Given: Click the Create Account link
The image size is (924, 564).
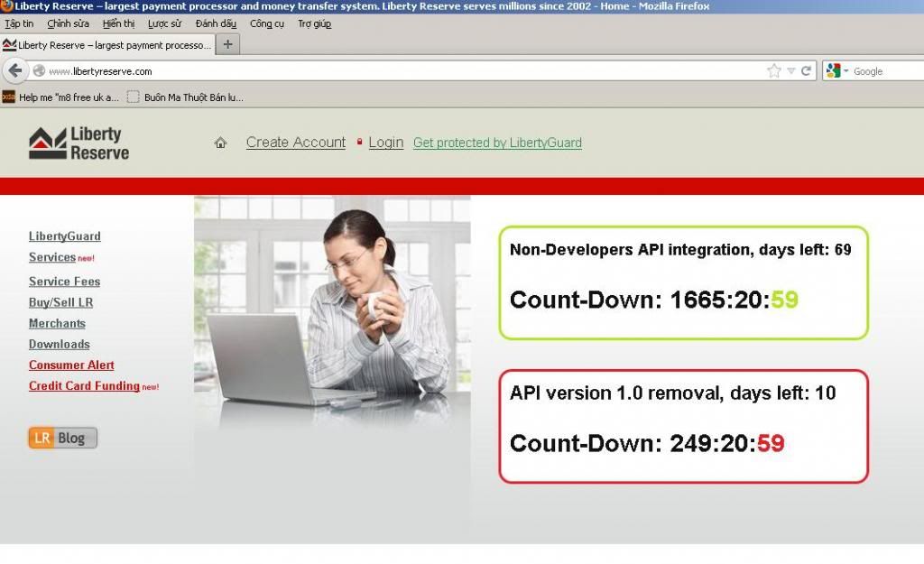Looking at the screenshot, I should pyautogui.click(x=295, y=143).
